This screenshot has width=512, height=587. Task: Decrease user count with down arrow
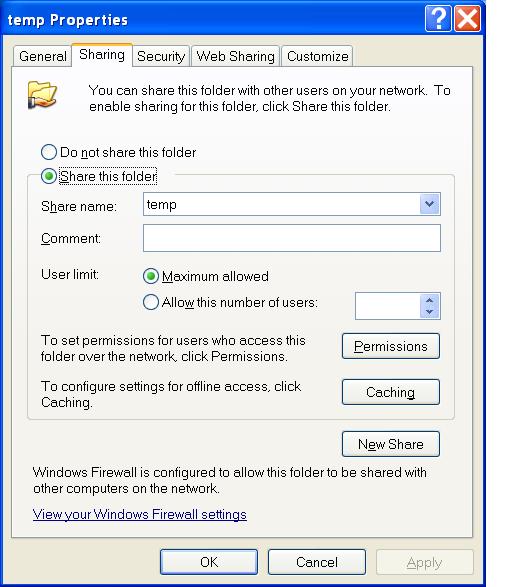(429, 311)
